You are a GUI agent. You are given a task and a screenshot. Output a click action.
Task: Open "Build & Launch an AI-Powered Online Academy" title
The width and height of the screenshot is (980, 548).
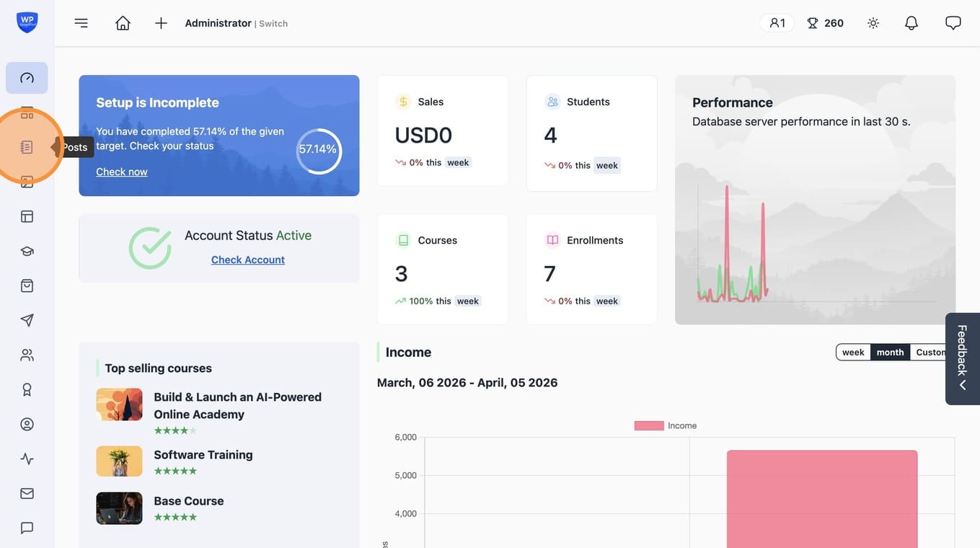238,405
